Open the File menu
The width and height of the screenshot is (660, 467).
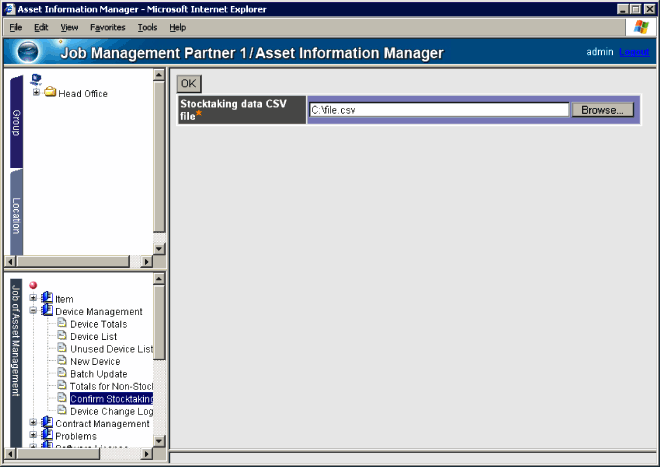click(16, 27)
